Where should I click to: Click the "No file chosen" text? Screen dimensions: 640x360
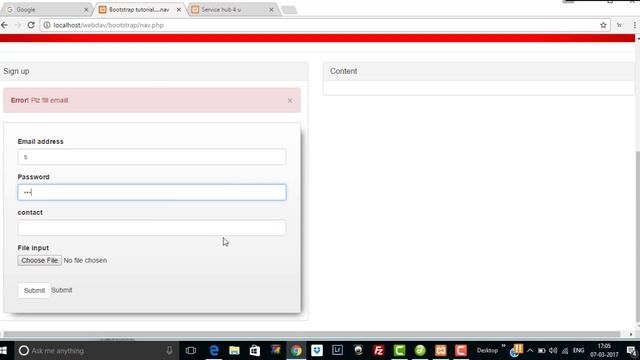pos(85,260)
